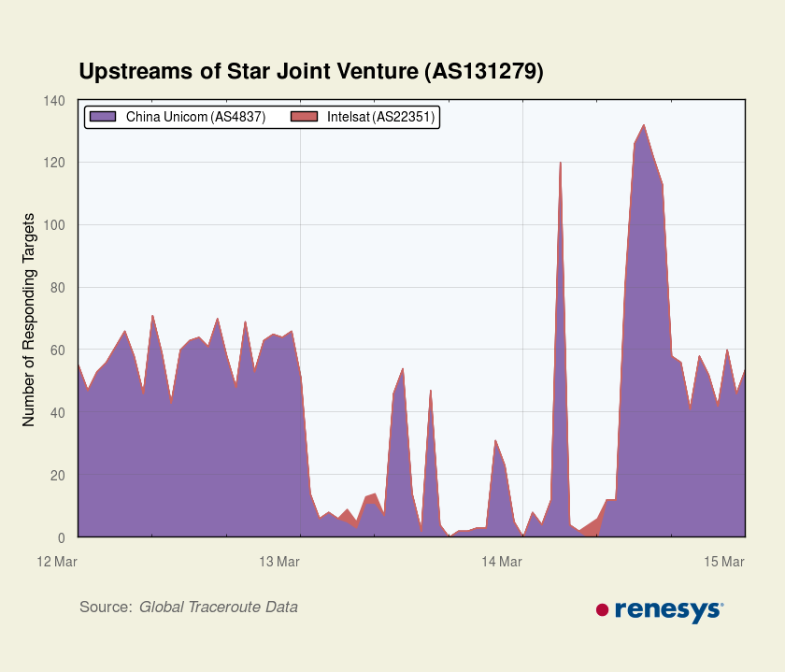Click the 14 Mar date label
The height and width of the screenshot is (672, 785).
(502, 562)
